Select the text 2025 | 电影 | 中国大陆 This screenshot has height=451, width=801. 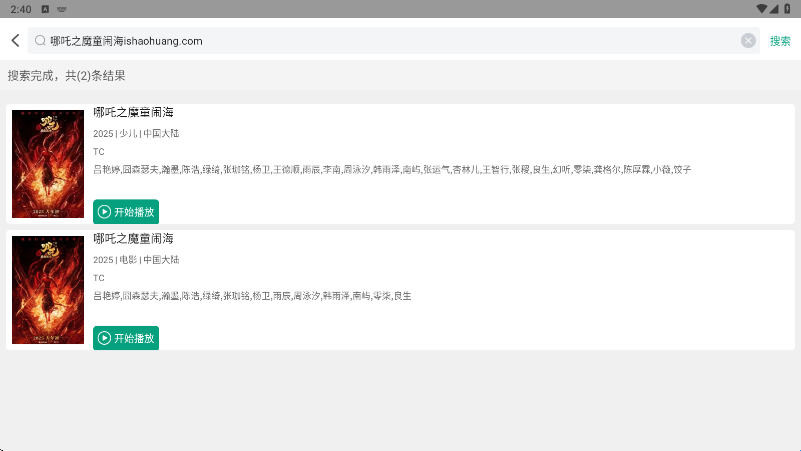point(136,259)
